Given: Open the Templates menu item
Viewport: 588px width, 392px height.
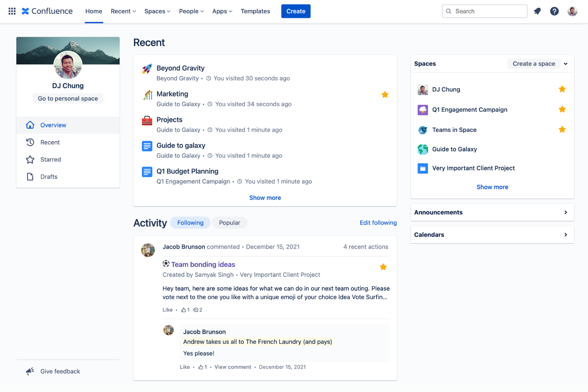Looking at the screenshot, I should [x=255, y=11].
